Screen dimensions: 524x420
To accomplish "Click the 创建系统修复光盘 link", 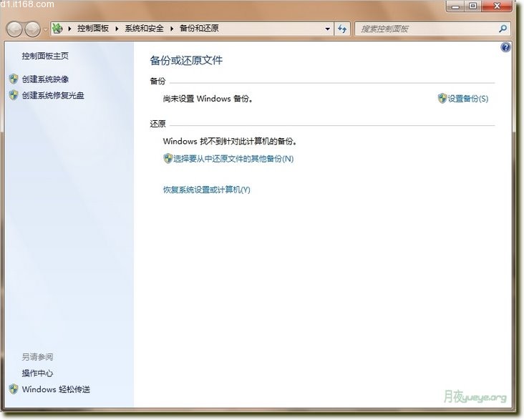I will (x=53, y=95).
